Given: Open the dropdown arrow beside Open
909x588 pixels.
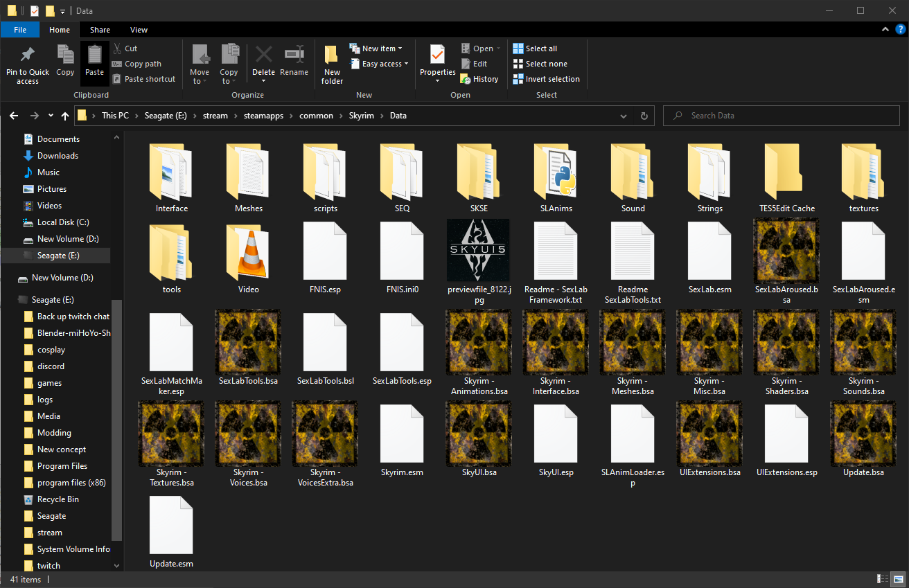Looking at the screenshot, I should point(499,48).
